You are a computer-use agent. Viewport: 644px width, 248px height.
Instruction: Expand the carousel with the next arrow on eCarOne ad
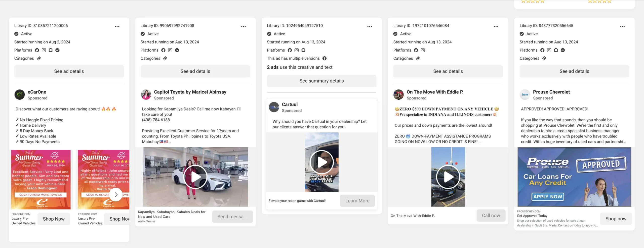point(116,194)
